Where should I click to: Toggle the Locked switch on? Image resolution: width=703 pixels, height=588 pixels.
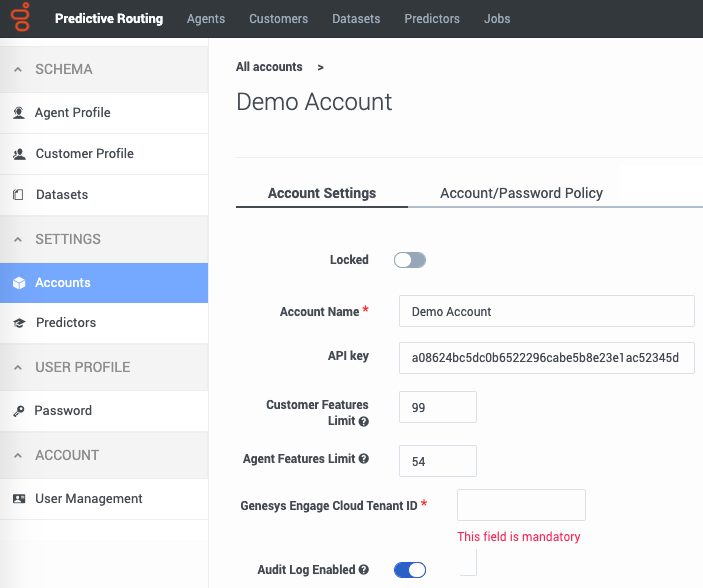[410, 260]
